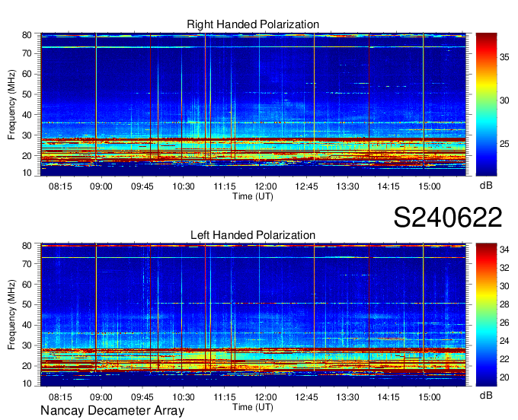Click the 80 MHz tick of Left Handed plot

click(x=27, y=246)
